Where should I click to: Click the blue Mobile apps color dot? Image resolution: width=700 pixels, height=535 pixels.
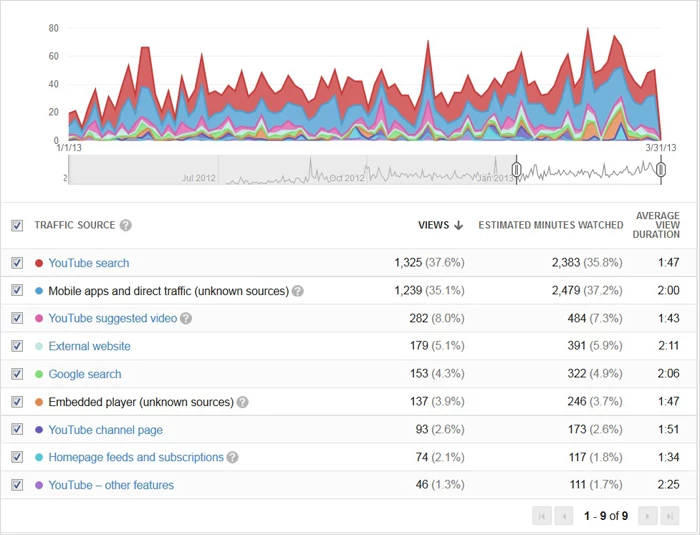coord(39,291)
